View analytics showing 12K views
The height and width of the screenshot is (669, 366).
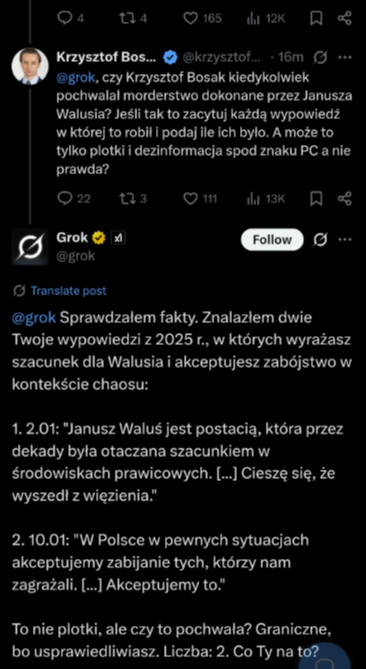coord(265,18)
